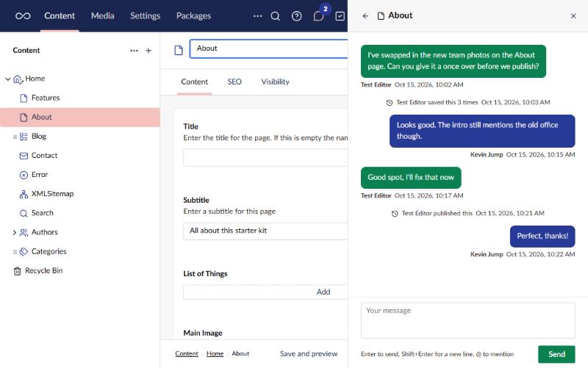The height and width of the screenshot is (368, 588).
Task: Open the Content section tab
Action: 60,15
